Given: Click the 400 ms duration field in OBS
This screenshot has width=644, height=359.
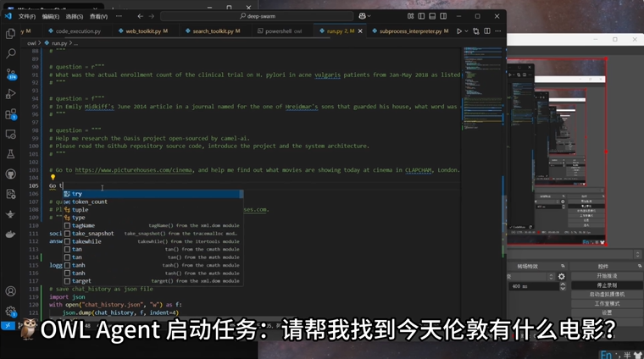Looking at the screenshot, I should point(534,286).
